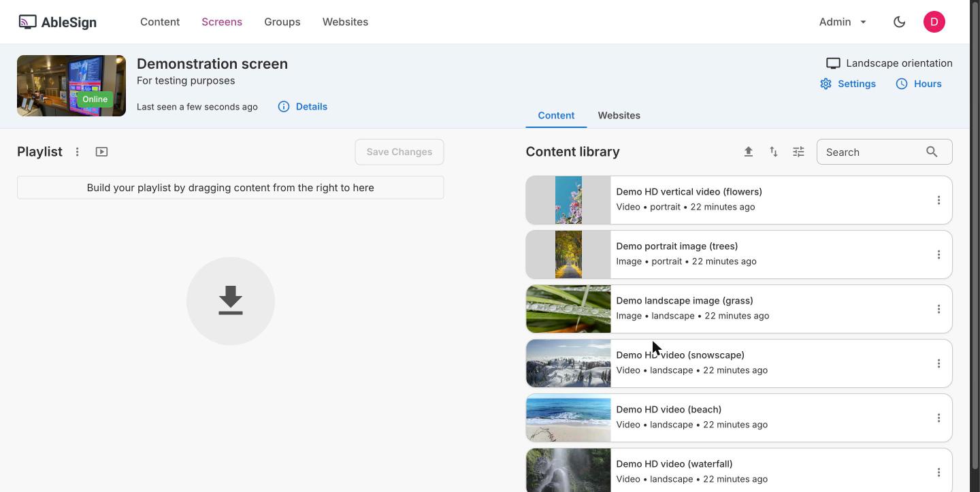Open Groups in top navigation
This screenshot has width=980, height=492.
tap(282, 22)
